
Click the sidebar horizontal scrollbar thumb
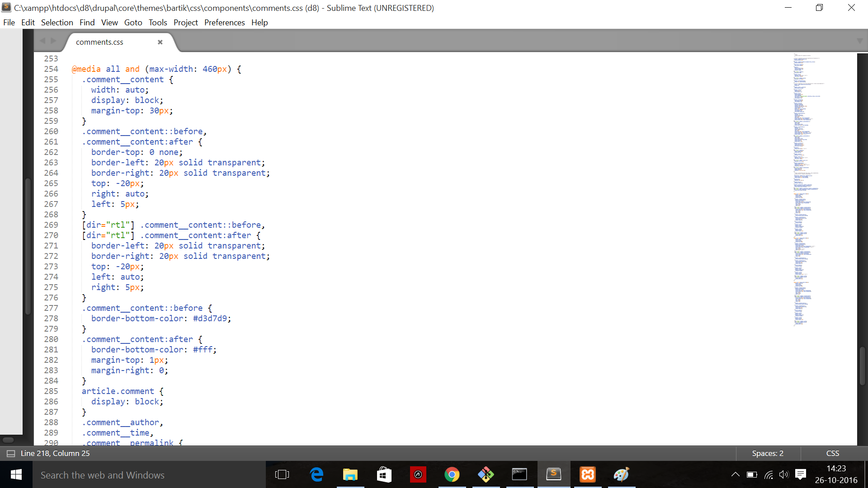click(8, 440)
